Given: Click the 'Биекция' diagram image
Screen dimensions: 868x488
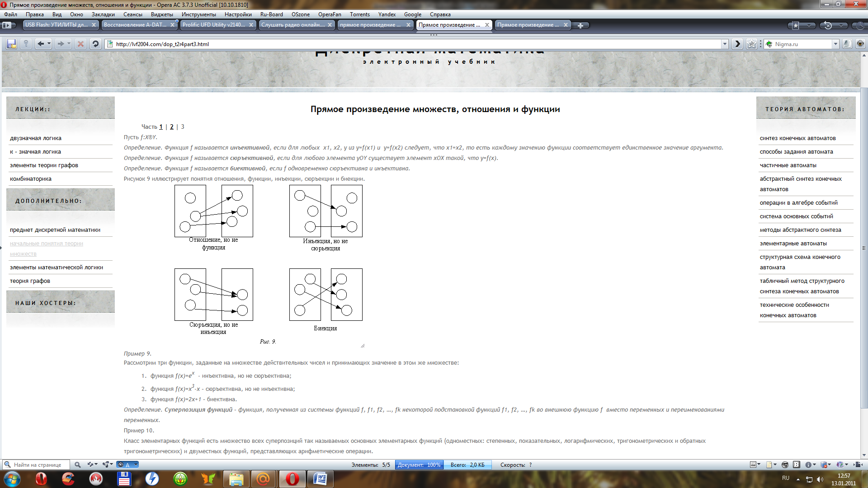Looking at the screenshot, I should point(325,295).
